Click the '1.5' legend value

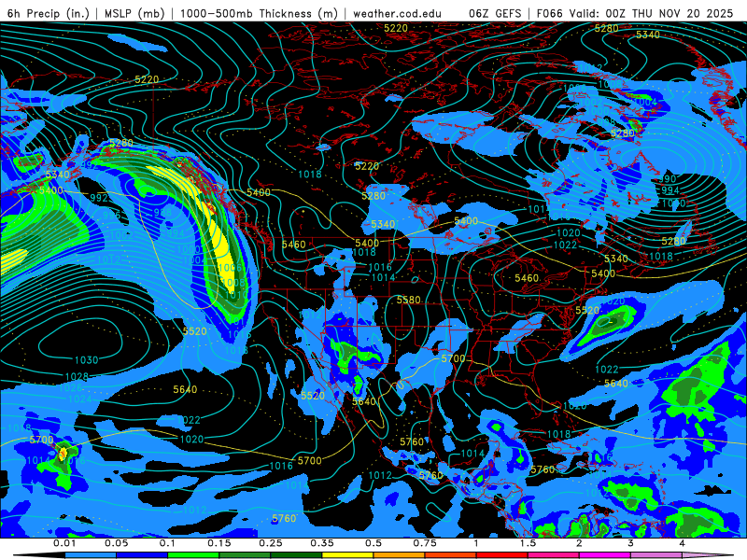[x=528, y=543]
